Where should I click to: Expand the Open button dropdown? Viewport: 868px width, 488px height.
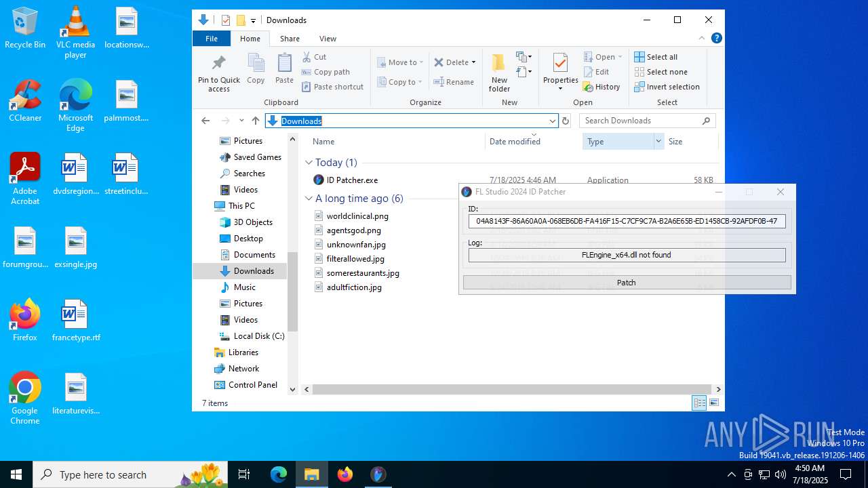click(620, 57)
